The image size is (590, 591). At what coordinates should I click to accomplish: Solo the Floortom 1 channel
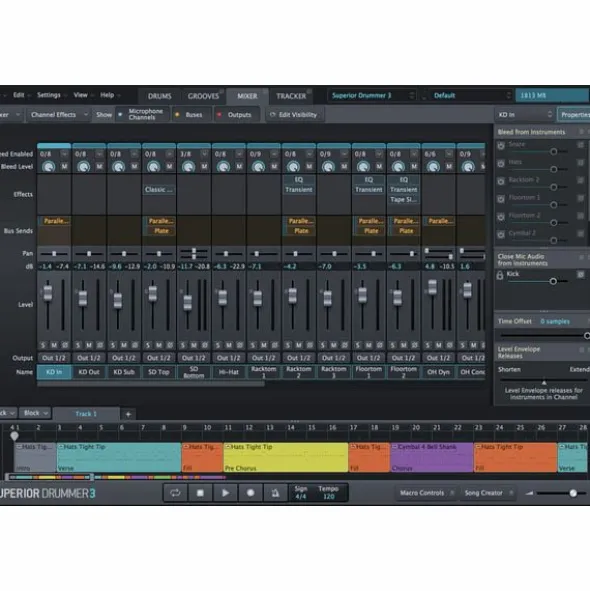point(358,345)
